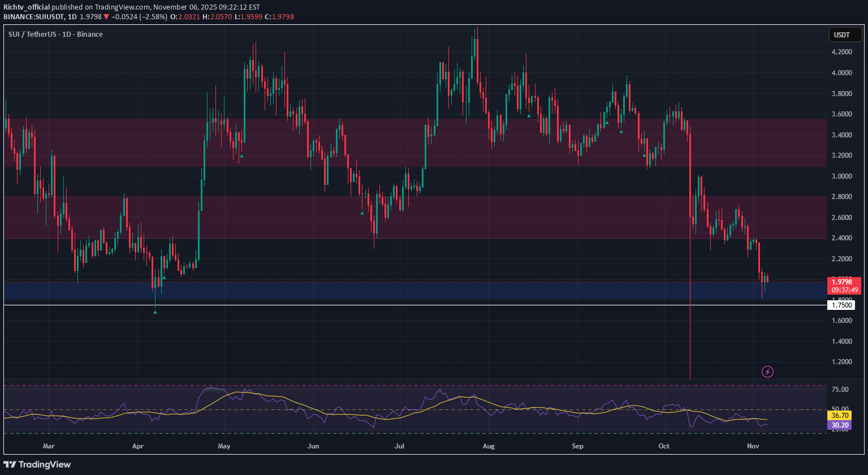
Task: Click the purple lightning bolt icon
Action: point(767,372)
